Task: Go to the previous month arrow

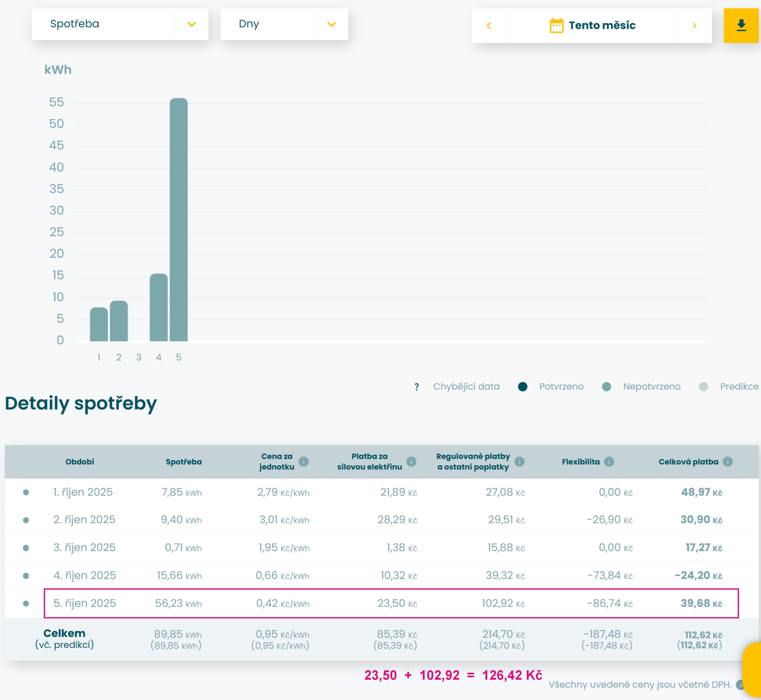Action: [489, 25]
